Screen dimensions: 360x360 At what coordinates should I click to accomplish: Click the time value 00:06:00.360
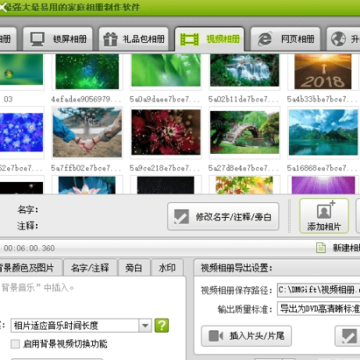[29, 248]
